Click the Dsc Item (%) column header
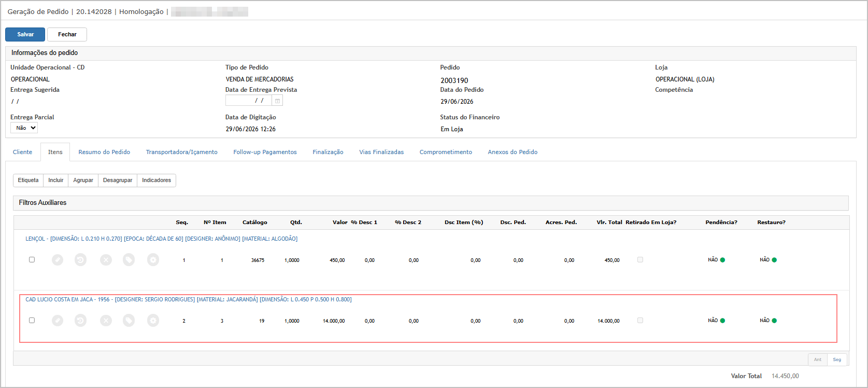The image size is (868, 388). coord(464,222)
